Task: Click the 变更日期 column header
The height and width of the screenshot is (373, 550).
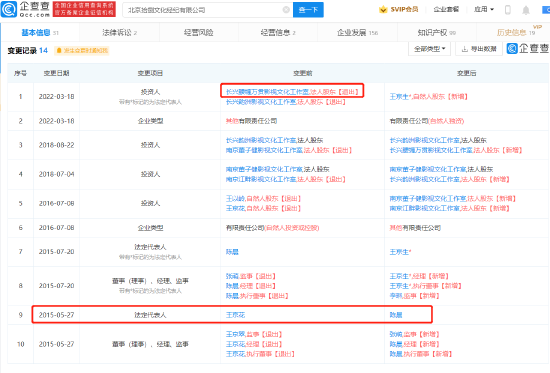Action: (x=56, y=73)
